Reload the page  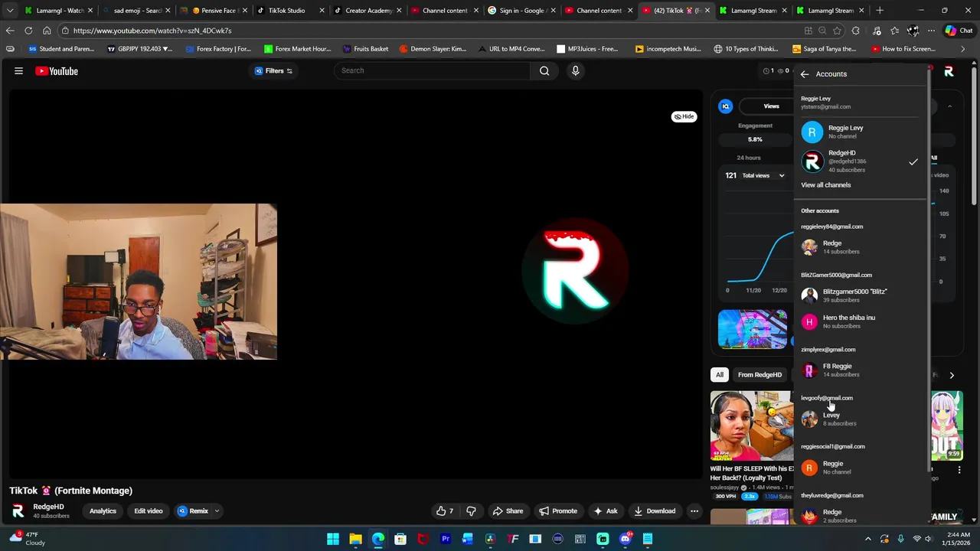(28, 31)
